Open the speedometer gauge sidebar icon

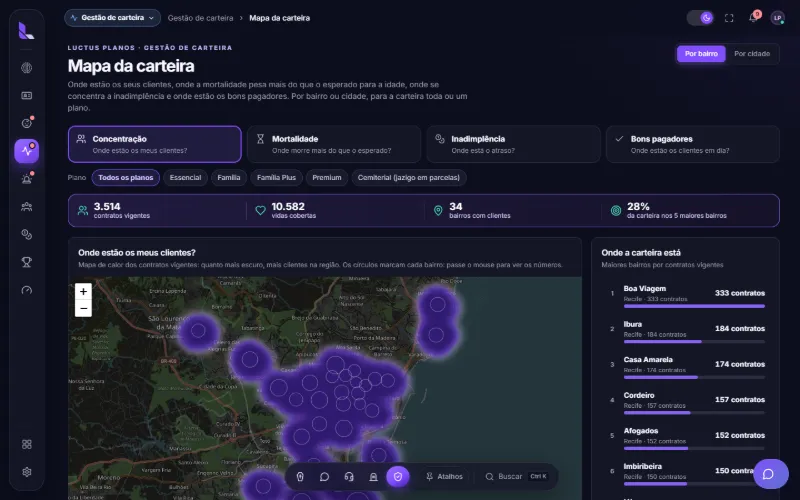tap(27, 290)
